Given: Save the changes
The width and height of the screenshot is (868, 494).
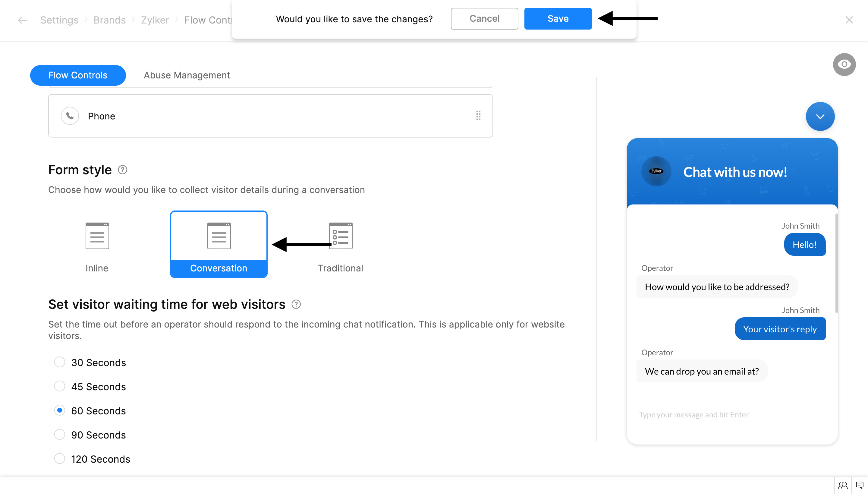Looking at the screenshot, I should [558, 19].
